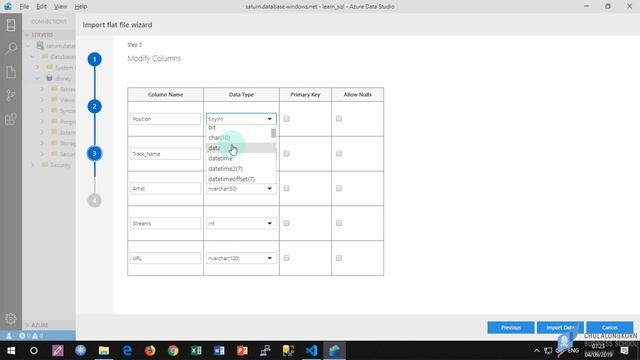Toggle Primary Key for Track_Name column
Image resolution: width=640 pixels, height=360 pixels.
click(287, 153)
